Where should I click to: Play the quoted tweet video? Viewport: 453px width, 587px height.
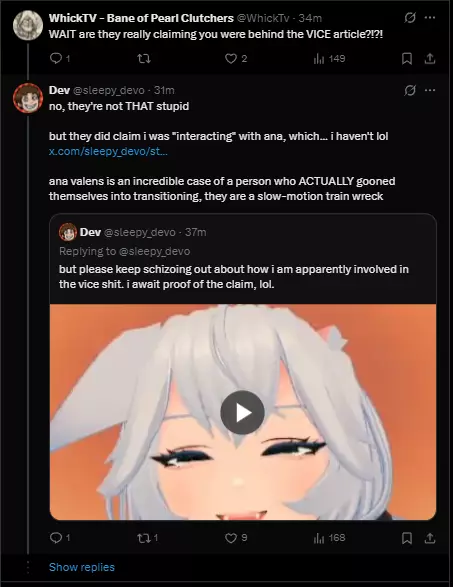tap(242, 412)
